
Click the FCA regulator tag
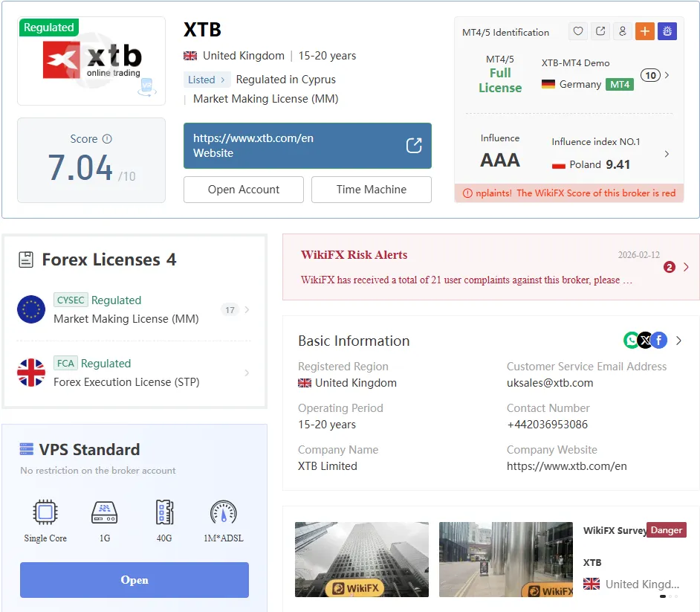click(65, 363)
